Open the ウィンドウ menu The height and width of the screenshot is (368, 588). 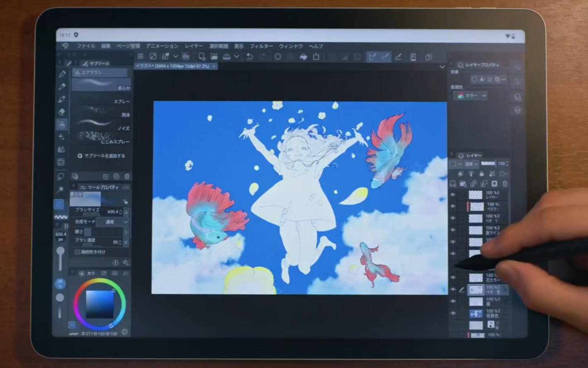pos(291,46)
